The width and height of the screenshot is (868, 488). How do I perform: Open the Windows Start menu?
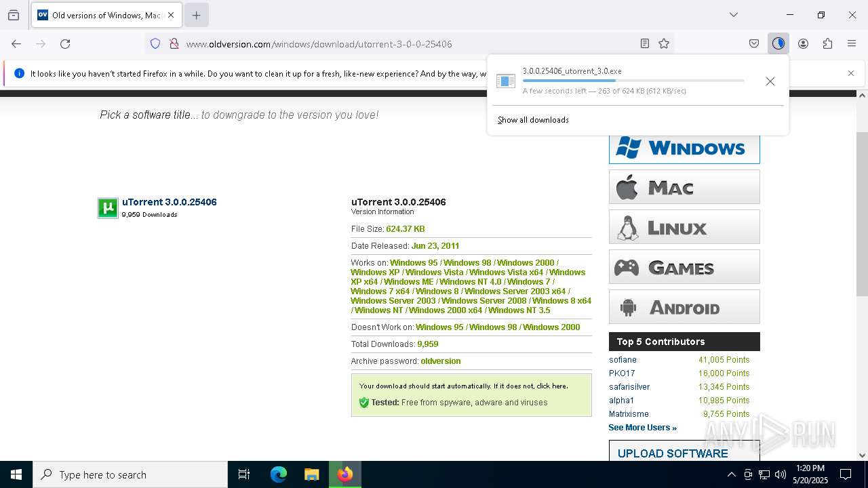pos(16,474)
